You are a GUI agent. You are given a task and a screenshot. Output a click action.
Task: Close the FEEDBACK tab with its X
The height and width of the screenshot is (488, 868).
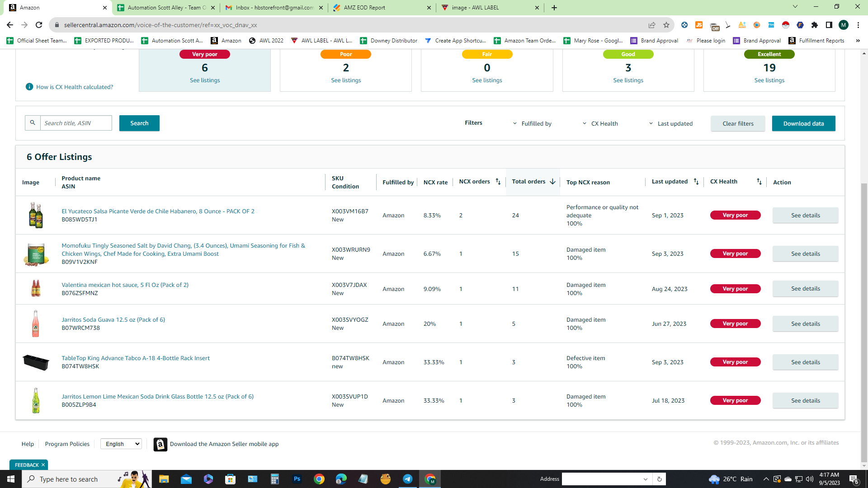click(43, 465)
